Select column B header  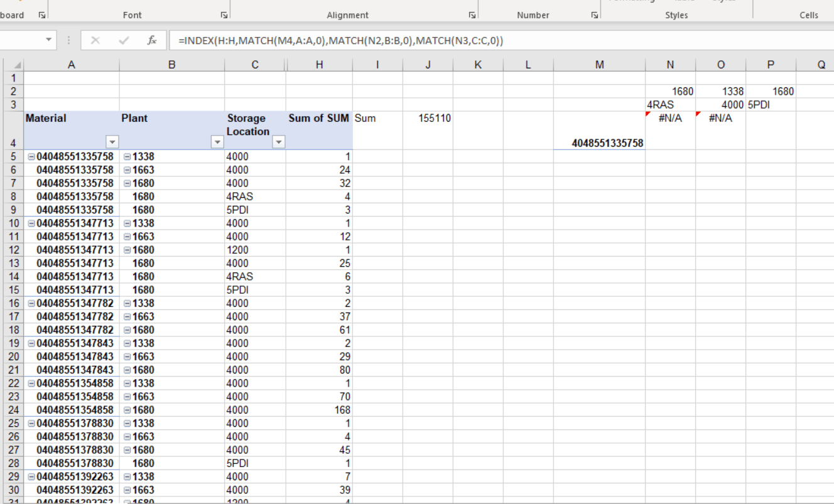[x=171, y=65]
